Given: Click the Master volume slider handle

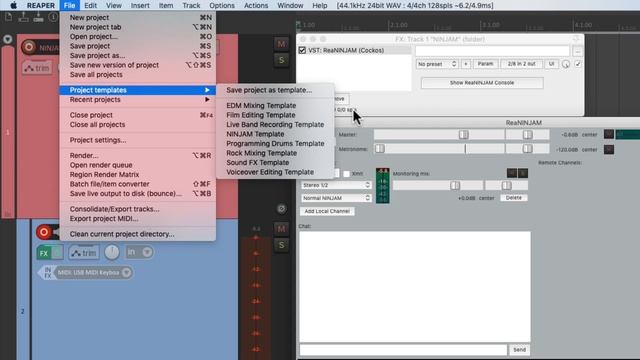Looking at the screenshot, I should [x=463, y=134].
